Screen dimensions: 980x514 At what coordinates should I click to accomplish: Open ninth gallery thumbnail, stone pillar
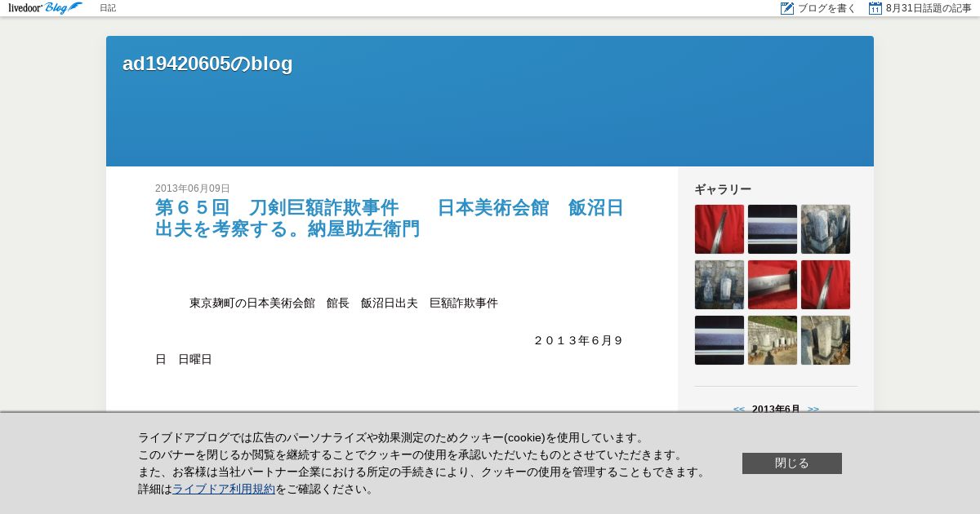826,340
